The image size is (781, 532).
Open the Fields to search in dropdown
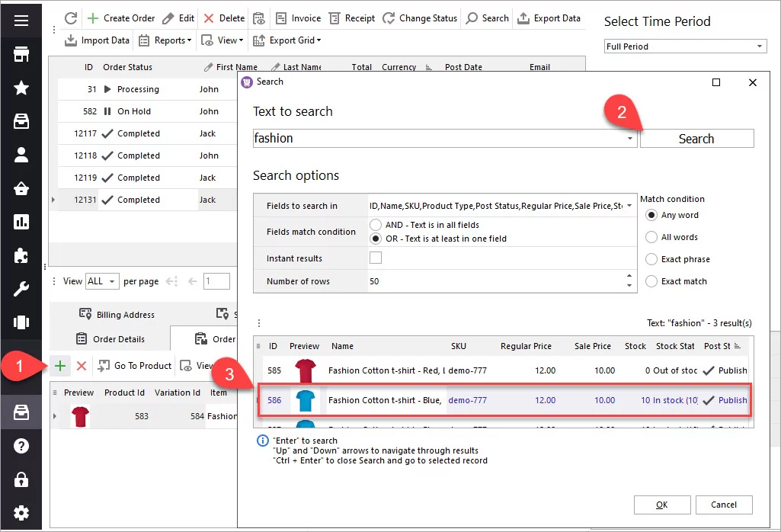click(x=629, y=206)
